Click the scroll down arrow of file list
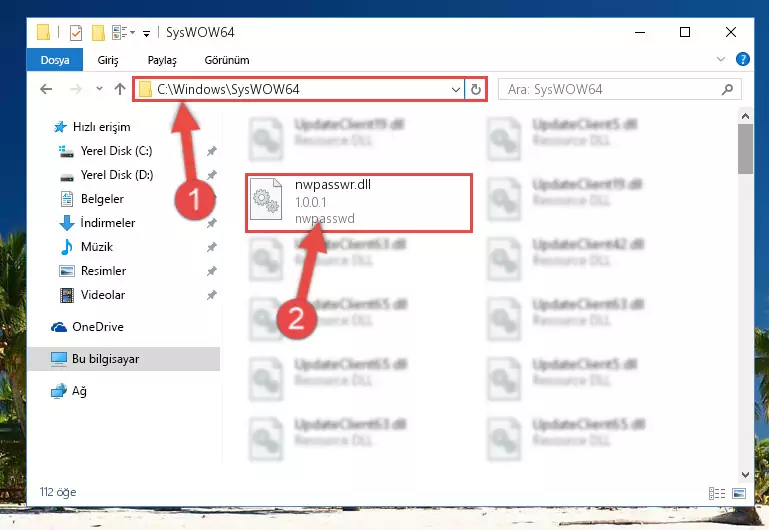Image resolution: width=769 pixels, height=530 pixels. coord(745,475)
